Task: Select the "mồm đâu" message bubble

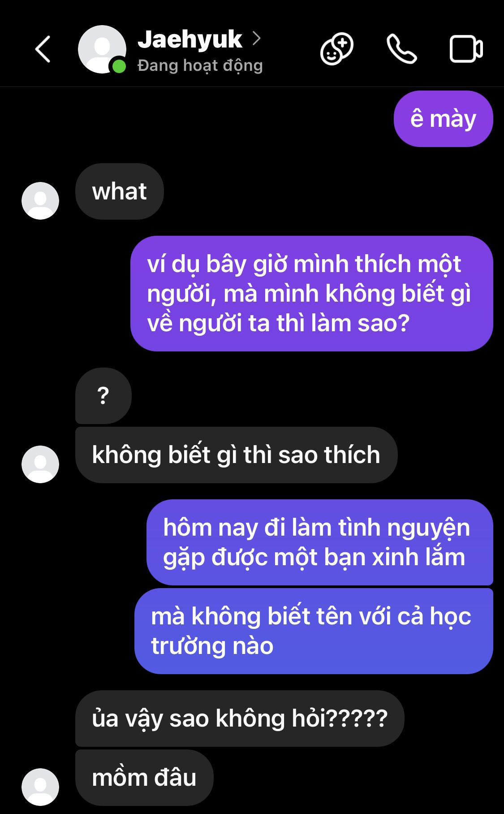Action: tap(144, 778)
